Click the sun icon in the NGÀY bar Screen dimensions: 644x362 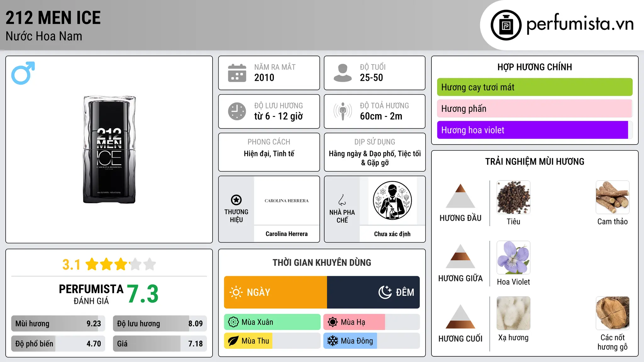pyautogui.click(x=236, y=292)
